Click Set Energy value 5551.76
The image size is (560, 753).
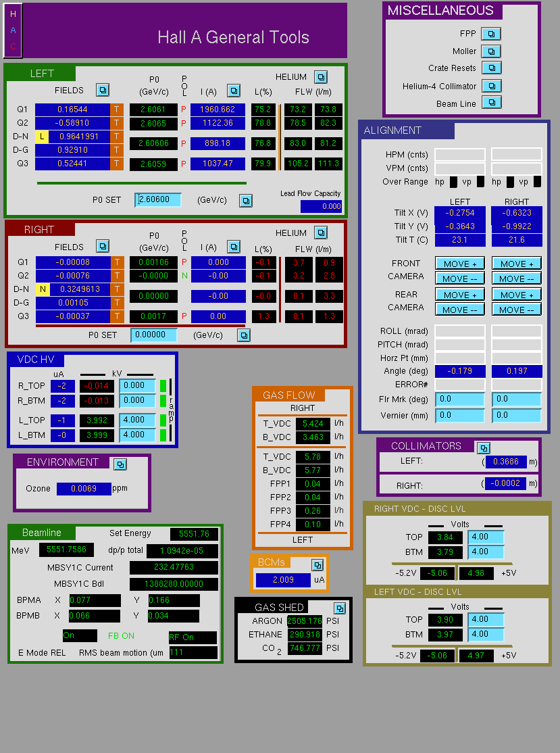[x=194, y=534]
